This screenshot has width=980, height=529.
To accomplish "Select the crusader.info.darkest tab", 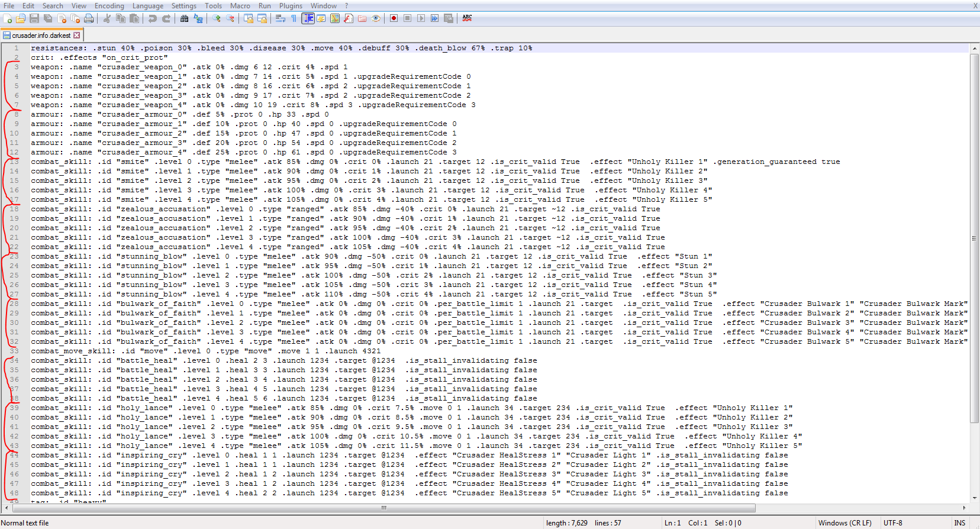I will tap(41, 36).
